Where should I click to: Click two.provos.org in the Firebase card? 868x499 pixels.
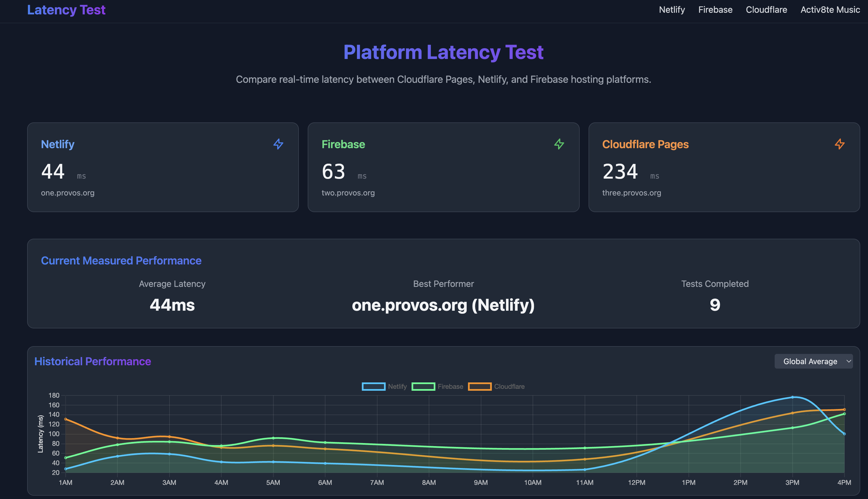coord(348,193)
